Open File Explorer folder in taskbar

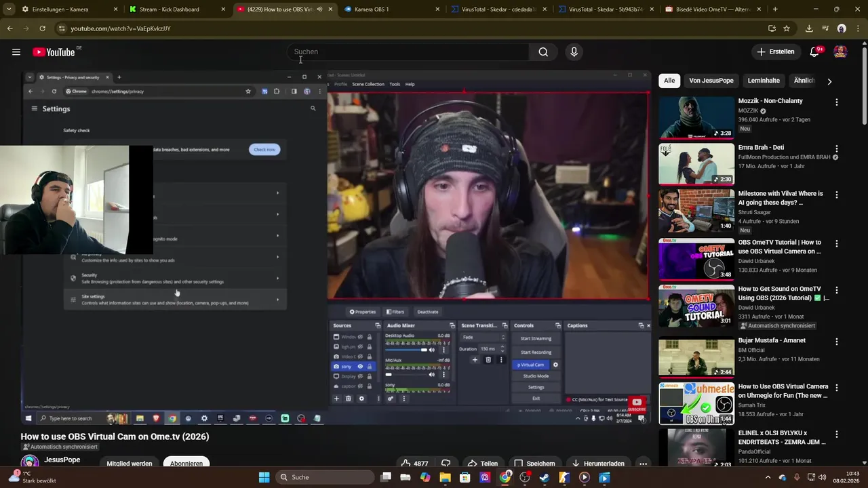click(x=445, y=477)
